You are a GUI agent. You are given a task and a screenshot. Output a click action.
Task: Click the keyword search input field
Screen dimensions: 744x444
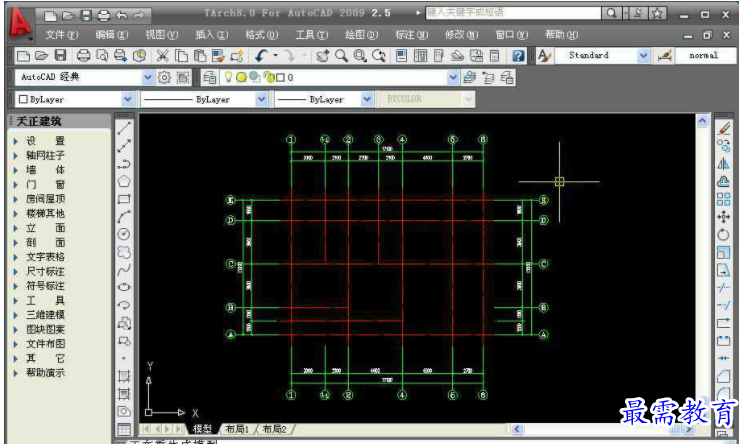click(x=513, y=13)
